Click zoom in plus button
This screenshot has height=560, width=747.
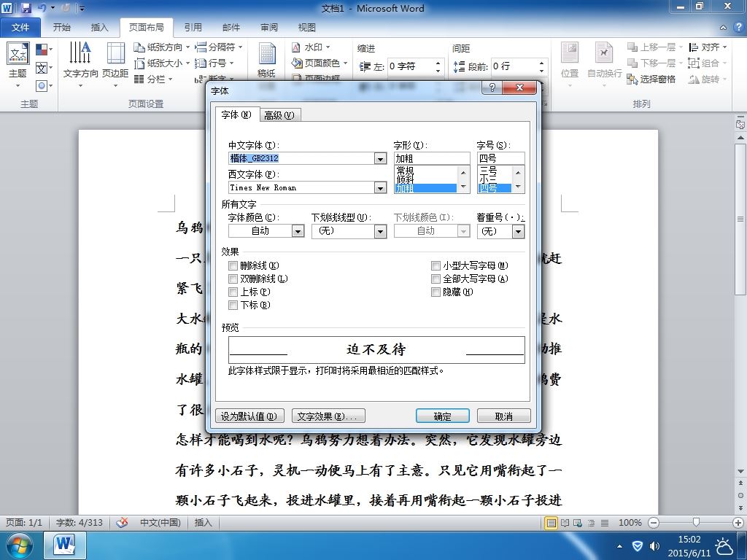click(x=738, y=522)
